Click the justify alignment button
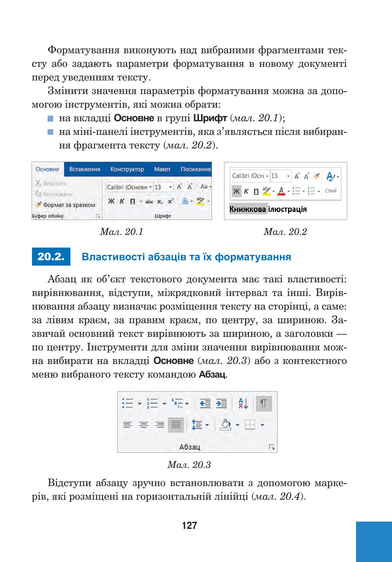This screenshot has height=562, width=392. pyautogui.click(x=176, y=425)
